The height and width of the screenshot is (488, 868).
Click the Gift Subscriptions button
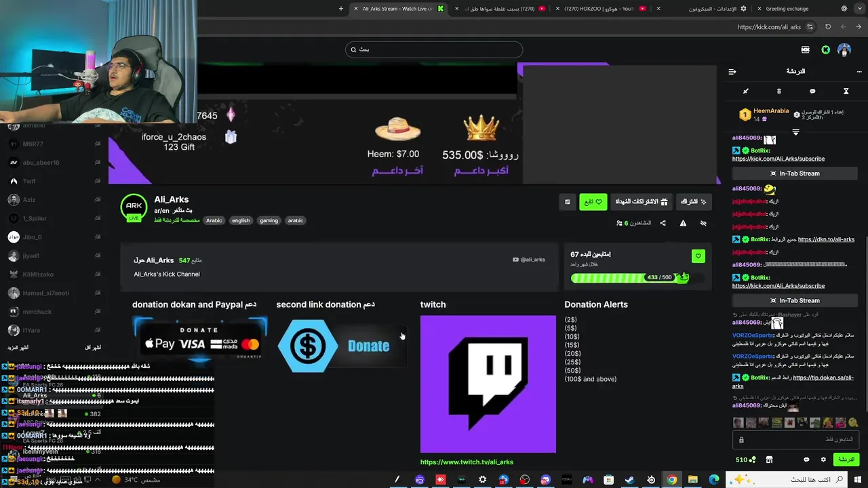coord(641,202)
